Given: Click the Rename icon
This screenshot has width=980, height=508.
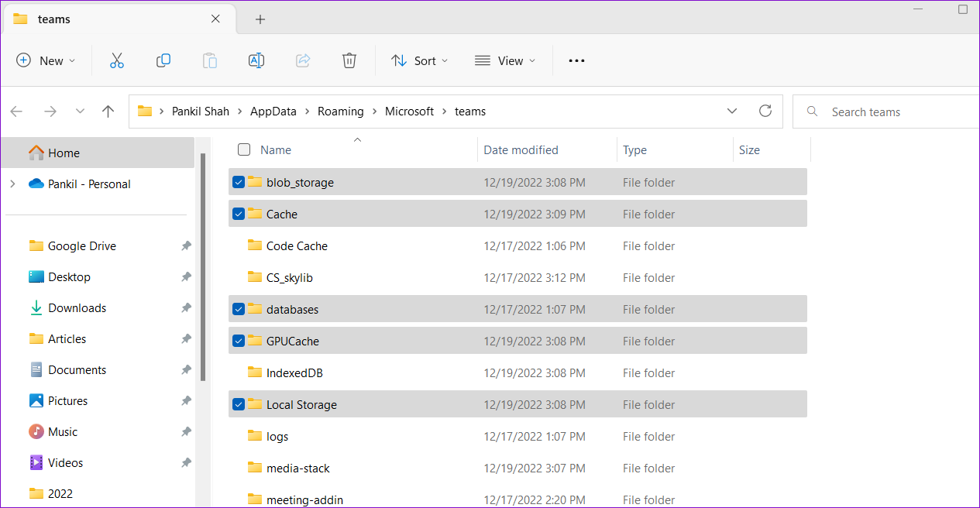Looking at the screenshot, I should tap(256, 60).
